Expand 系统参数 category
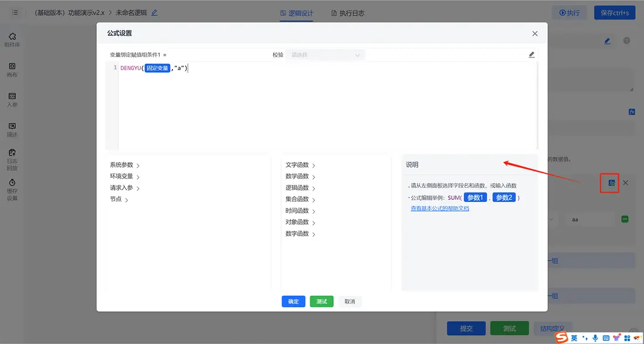This screenshot has width=644, height=344. pyautogui.click(x=124, y=165)
